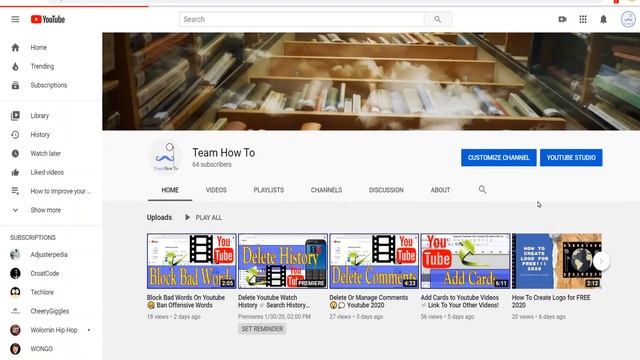Click inside the Search input field
Viewport: 640px width, 360px height.
(302, 19)
